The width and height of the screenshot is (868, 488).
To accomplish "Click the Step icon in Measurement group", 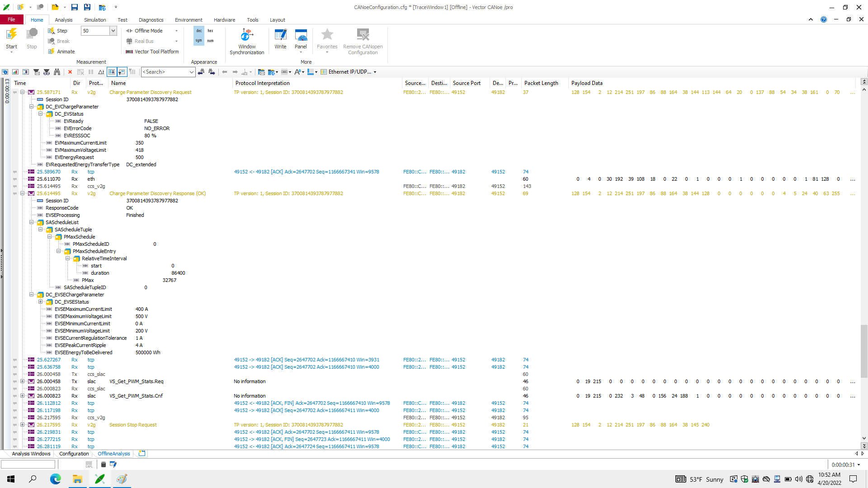I will [52, 31].
